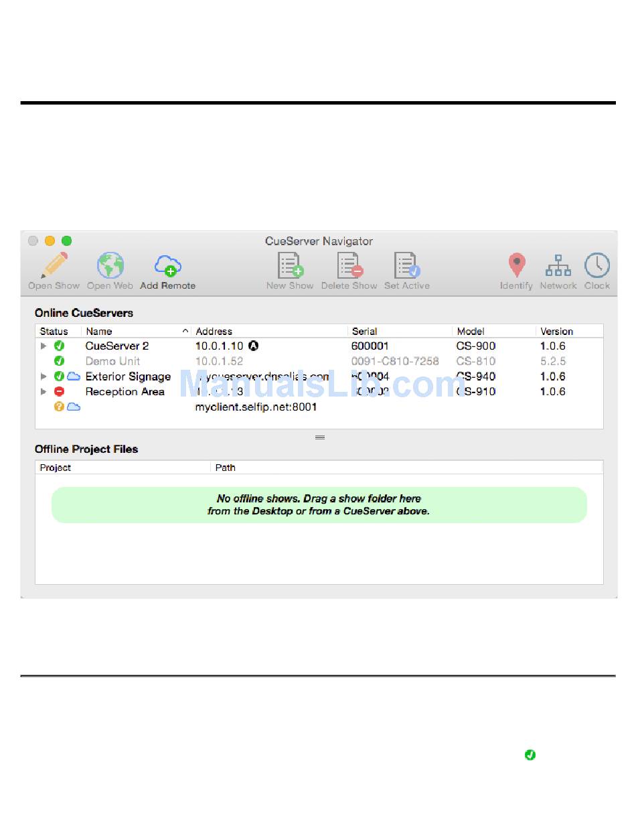This screenshot has width=636, height=840.
Task: Expand the CueServer 2 row
Action: [44, 346]
